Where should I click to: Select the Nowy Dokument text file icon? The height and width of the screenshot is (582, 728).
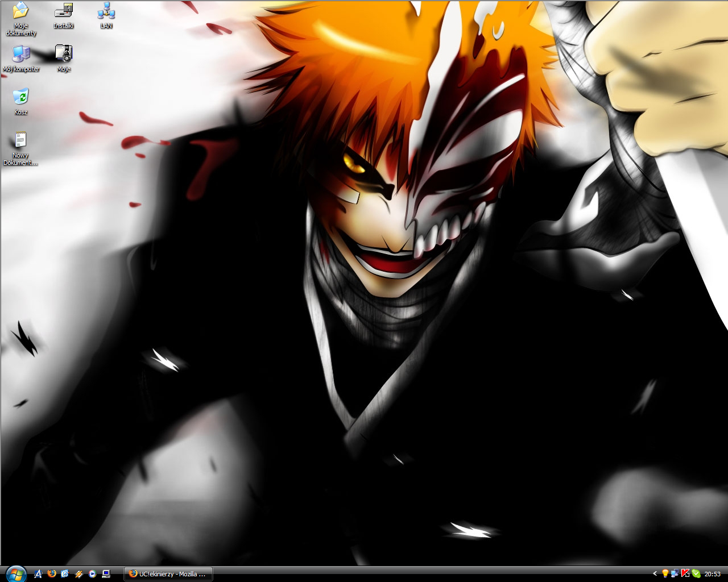20,148
